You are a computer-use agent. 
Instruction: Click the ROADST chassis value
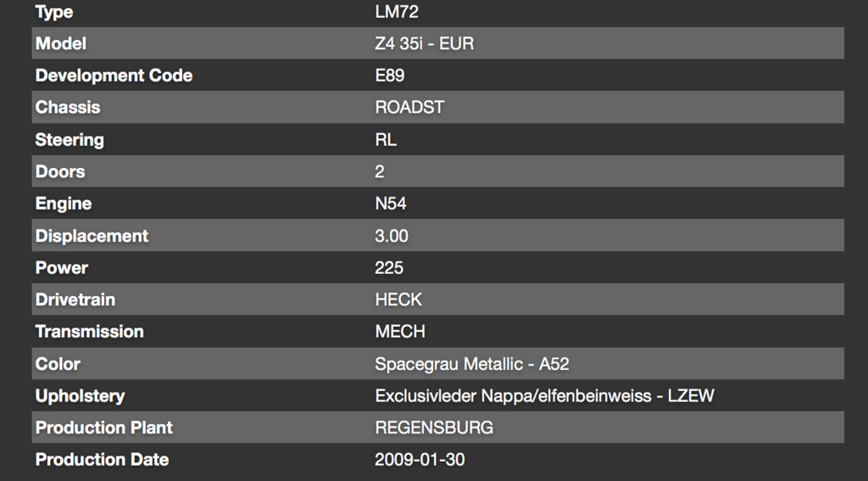[409, 108]
